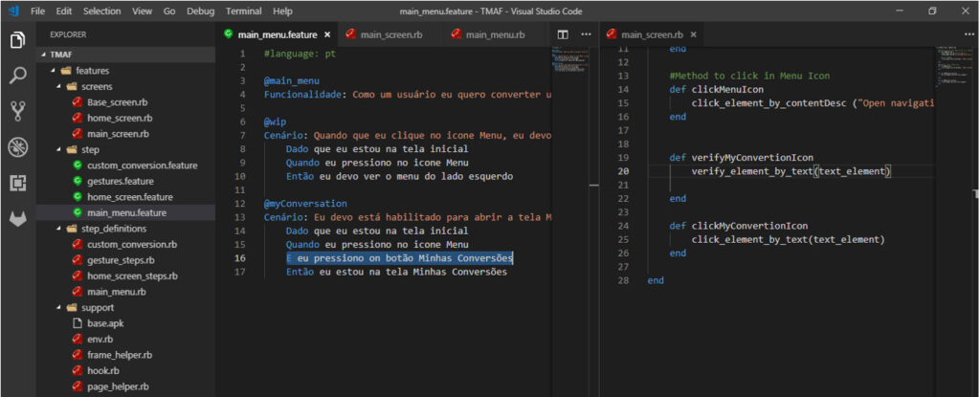Click line number 28 in right editor
Viewport: 980px width, 397px height.
pyautogui.click(x=622, y=280)
